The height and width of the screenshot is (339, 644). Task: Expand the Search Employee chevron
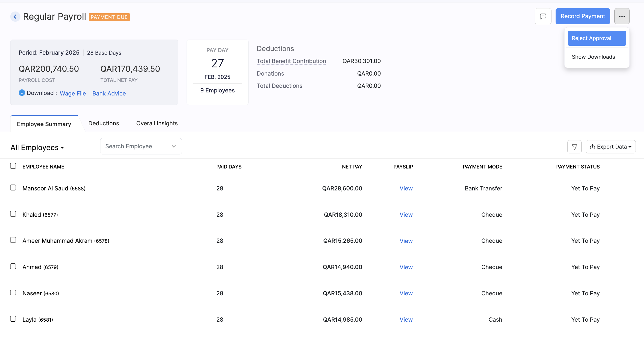[174, 146]
